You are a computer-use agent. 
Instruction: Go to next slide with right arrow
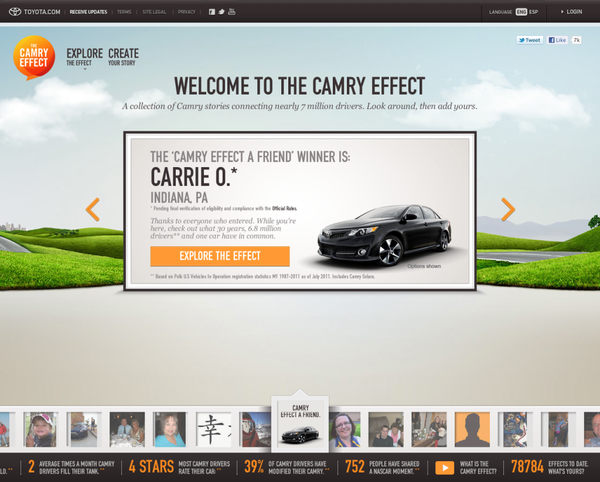(508, 209)
